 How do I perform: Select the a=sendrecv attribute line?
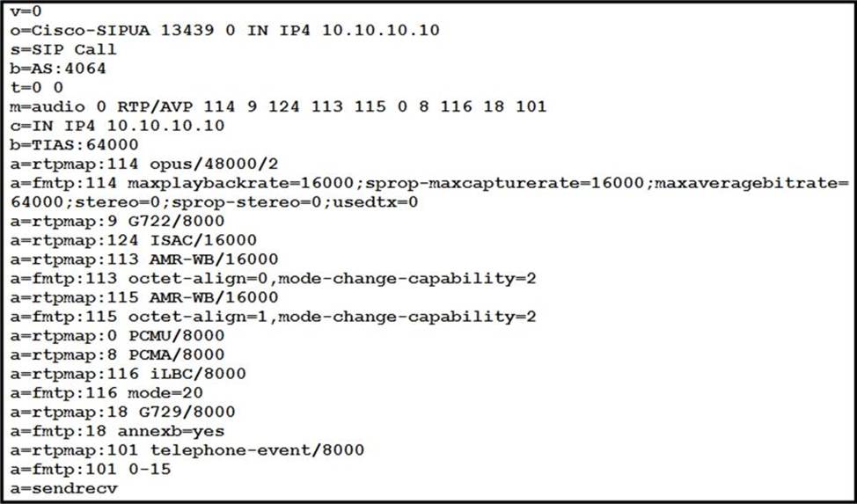tap(63, 488)
